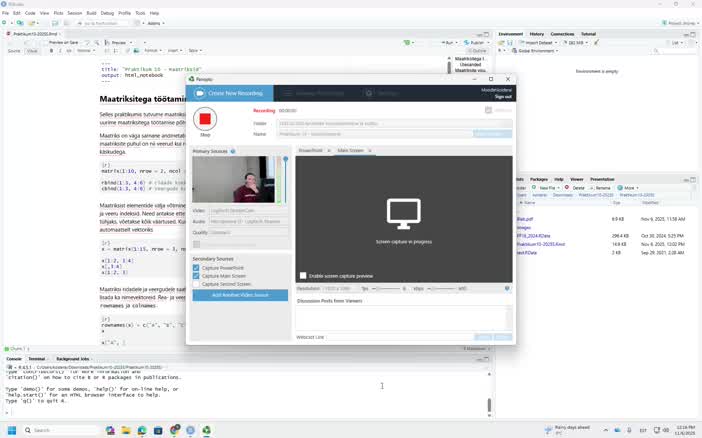Enable the Capture Second Screen checkbox
The image size is (702, 438).
pos(196,284)
